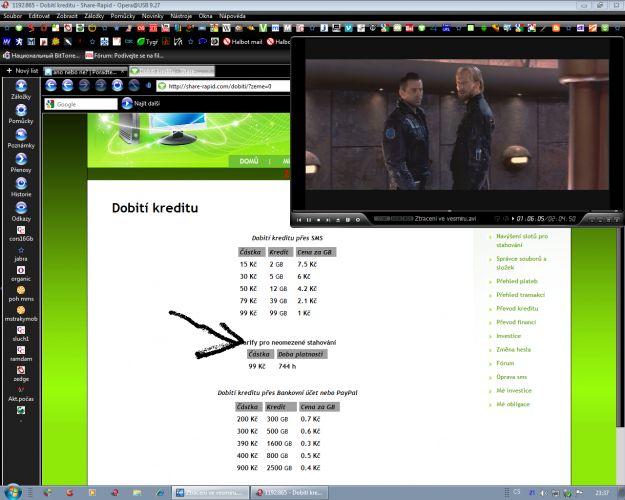Open the Záložky menu in menu bar

pyautogui.click(x=94, y=16)
